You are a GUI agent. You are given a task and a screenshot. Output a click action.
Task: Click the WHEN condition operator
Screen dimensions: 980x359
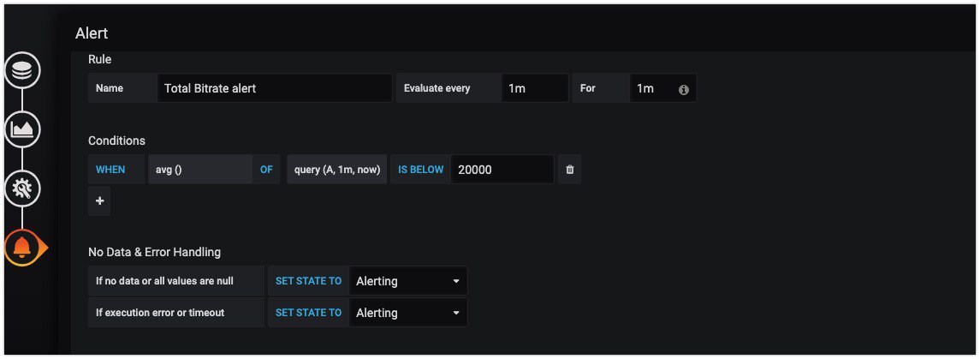(110, 170)
